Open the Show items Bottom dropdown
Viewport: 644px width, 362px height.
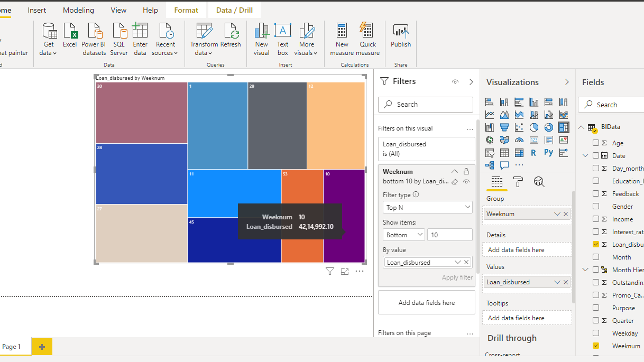pyautogui.click(x=404, y=235)
